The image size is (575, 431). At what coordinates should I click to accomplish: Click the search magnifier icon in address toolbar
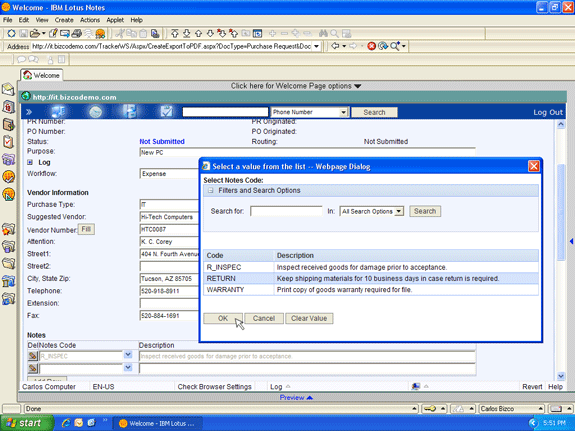395,46
